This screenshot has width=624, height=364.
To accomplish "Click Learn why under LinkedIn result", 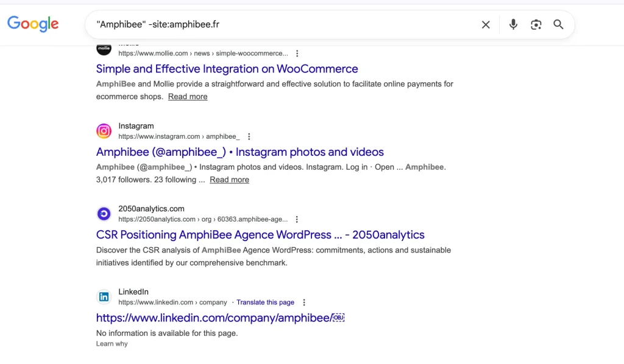I will pyautogui.click(x=112, y=344).
